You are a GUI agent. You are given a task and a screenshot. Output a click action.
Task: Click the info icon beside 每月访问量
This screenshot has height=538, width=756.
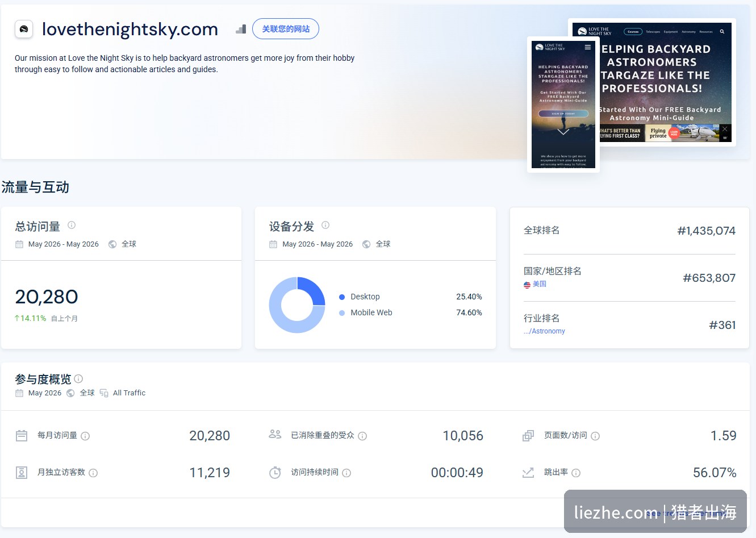tap(85, 436)
